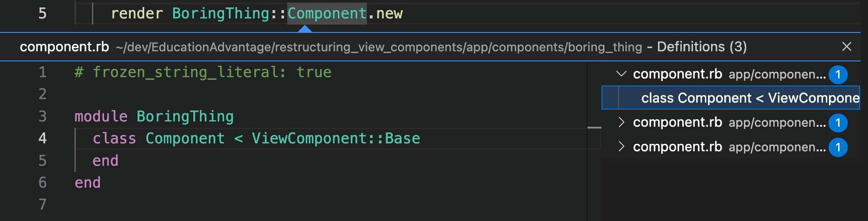Expand the middle component.rb definitions group

click(621, 122)
